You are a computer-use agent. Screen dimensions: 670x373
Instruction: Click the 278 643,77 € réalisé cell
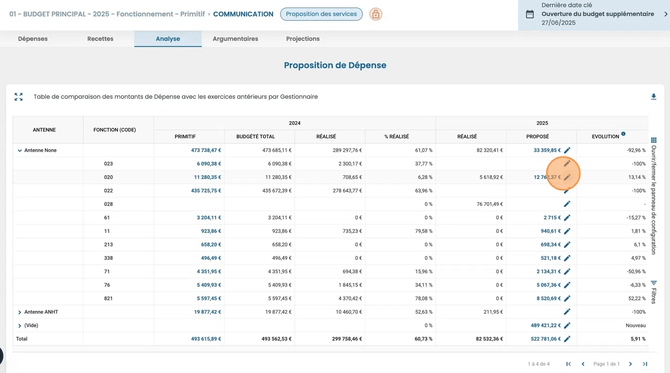click(x=347, y=191)
